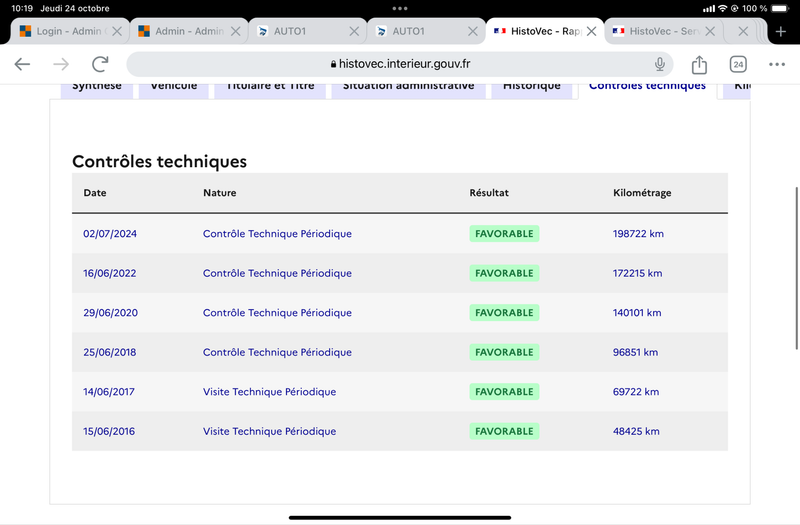Click Contrôle Technique Périodique in 02/07/2024 row
The image size is (800, 525).
click(x=277, y=234)
